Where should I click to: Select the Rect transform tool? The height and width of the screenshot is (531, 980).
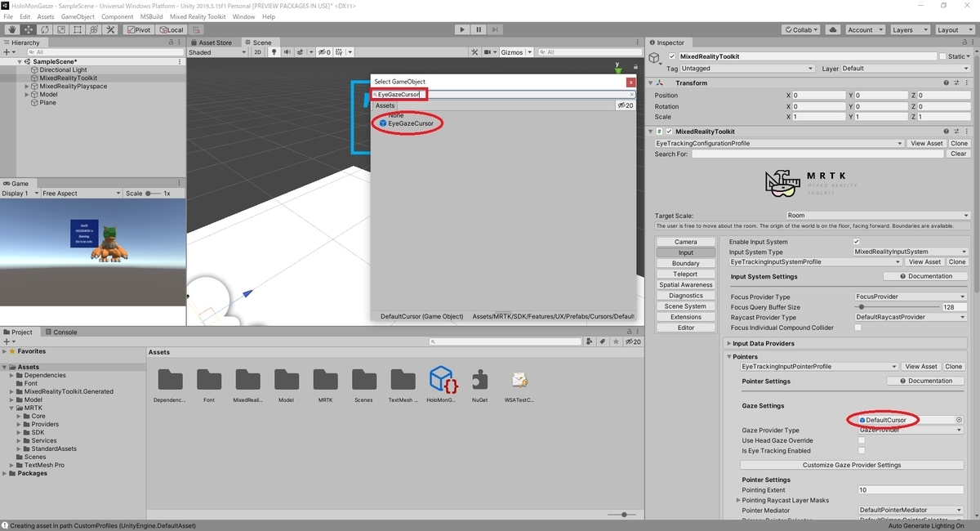[x=78, y=29]
